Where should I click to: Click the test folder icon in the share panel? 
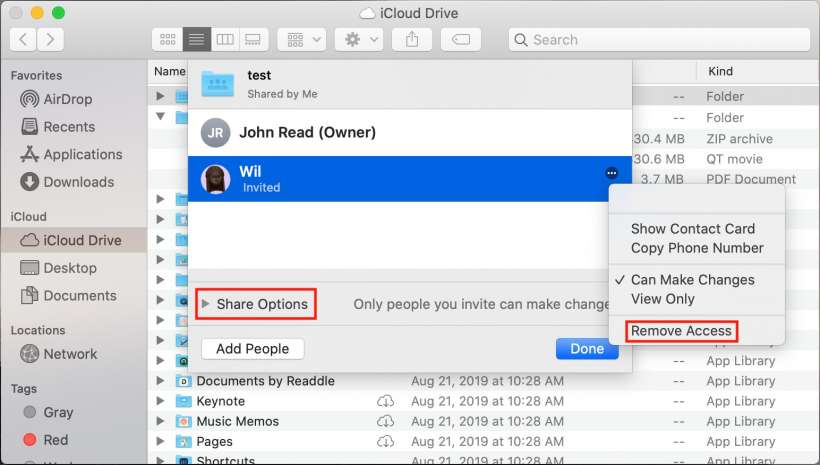coord(218,84)
